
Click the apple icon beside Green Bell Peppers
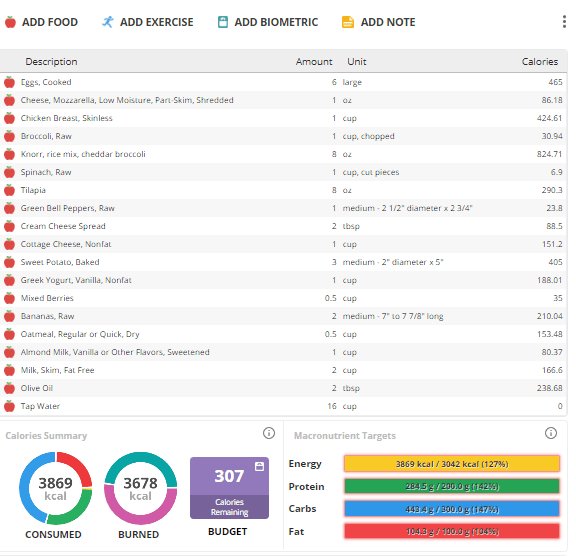(x=10, y=208)
